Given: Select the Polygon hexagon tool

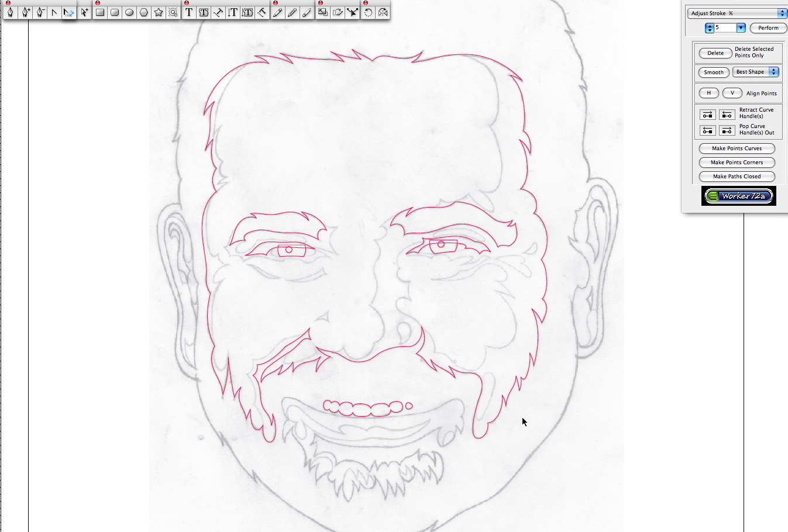Looking at the screenshot, I should click(x=144, y=12).
